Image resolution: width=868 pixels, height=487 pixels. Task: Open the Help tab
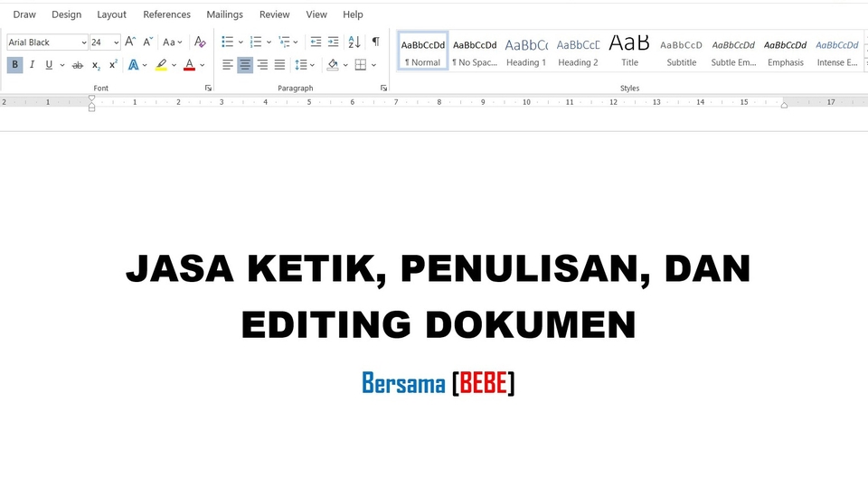[x=353, y=14]
